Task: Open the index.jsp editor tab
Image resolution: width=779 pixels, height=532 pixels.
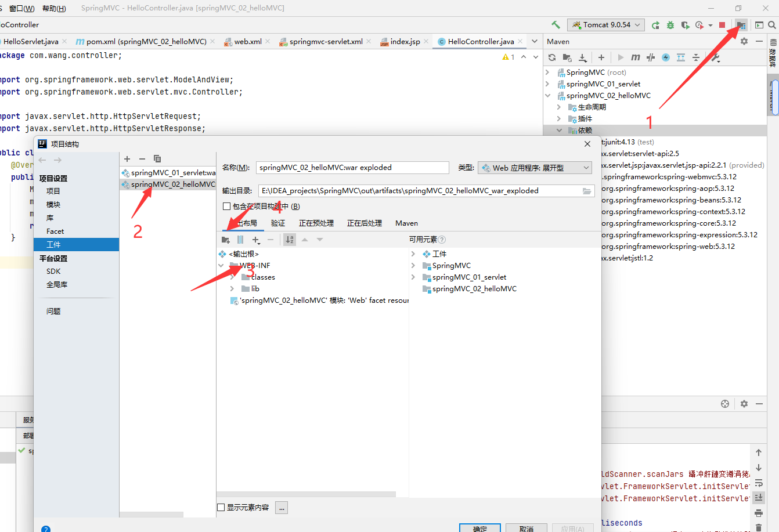Action: click(405, 41)
